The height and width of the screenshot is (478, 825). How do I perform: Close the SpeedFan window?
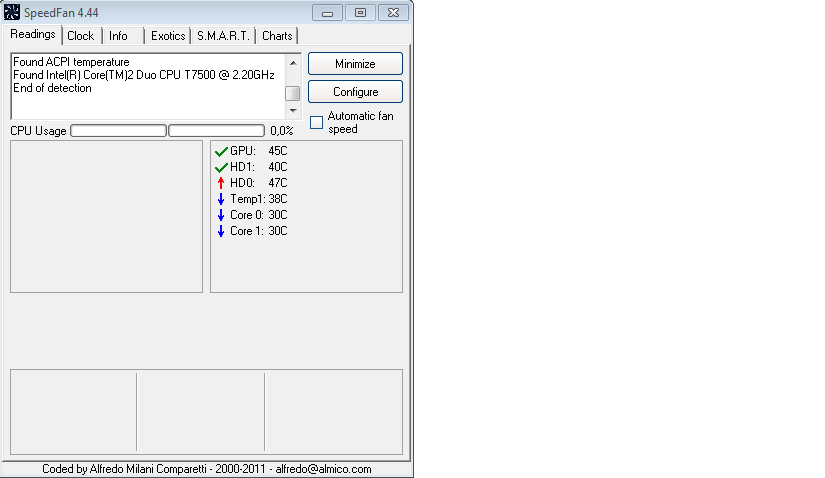(393, 13)
